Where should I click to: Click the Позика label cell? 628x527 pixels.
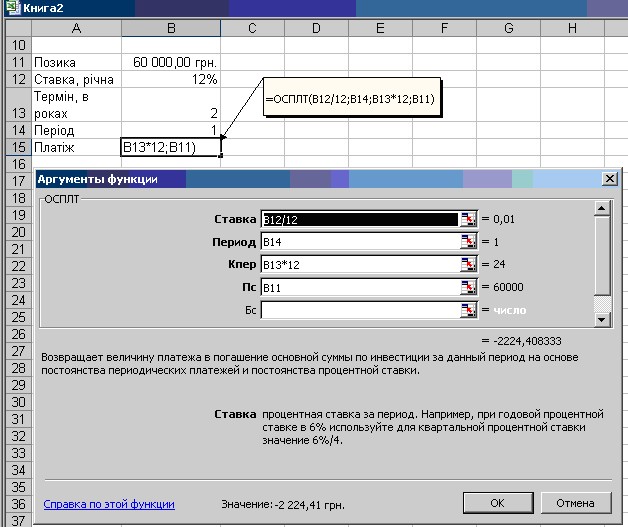[x=76, y=62]
